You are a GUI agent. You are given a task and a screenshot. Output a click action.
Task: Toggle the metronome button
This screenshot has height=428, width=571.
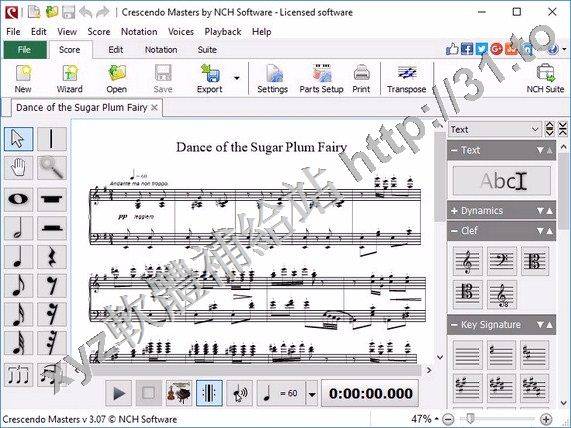(x=209, y=393)
